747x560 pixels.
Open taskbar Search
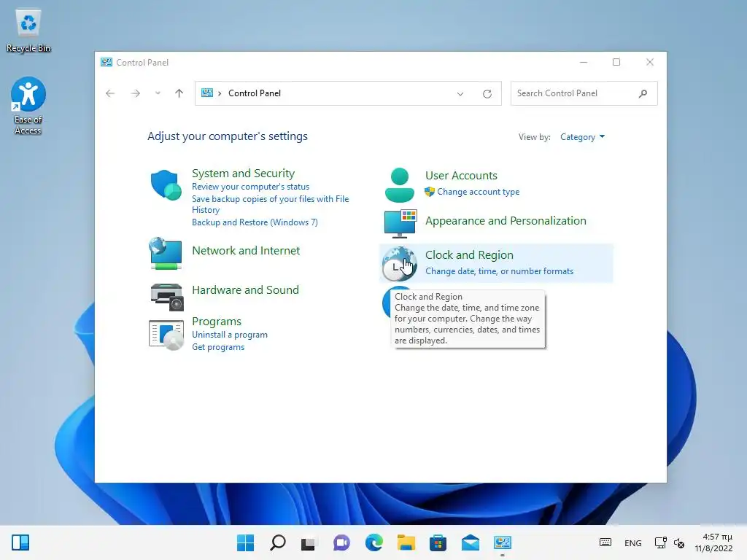click(278, 542)
